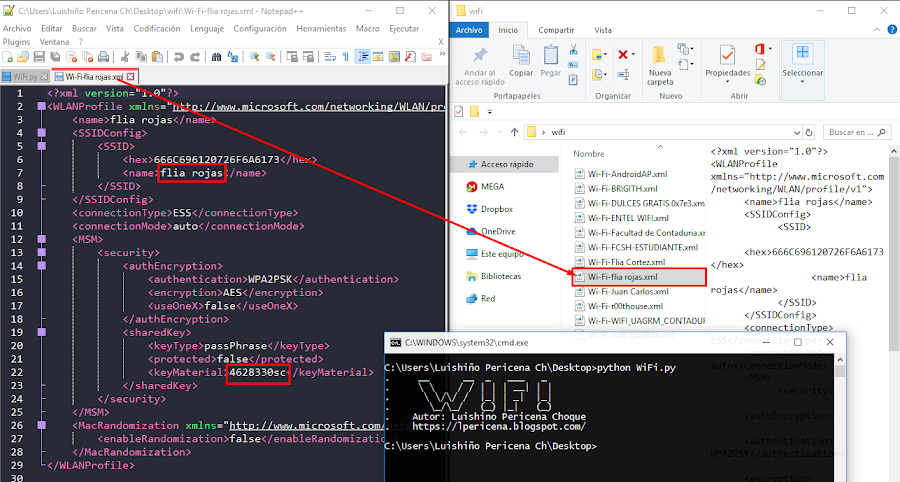The width and height of the screenshot is (900, 482).
Task: Click the New file icon in Notepad++ toolbar
Action: pyautogui.click(x=7, y=56)
